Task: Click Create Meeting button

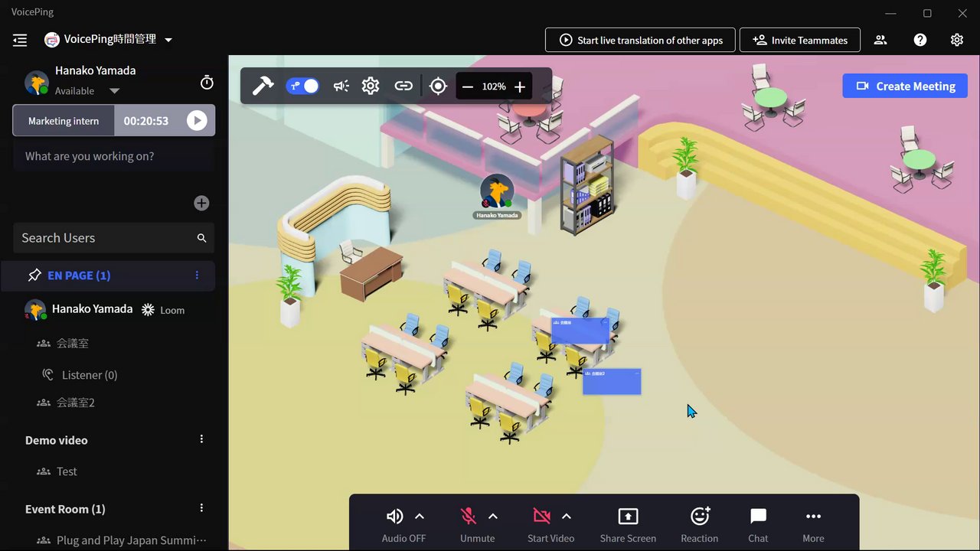Action: point(905,86)
